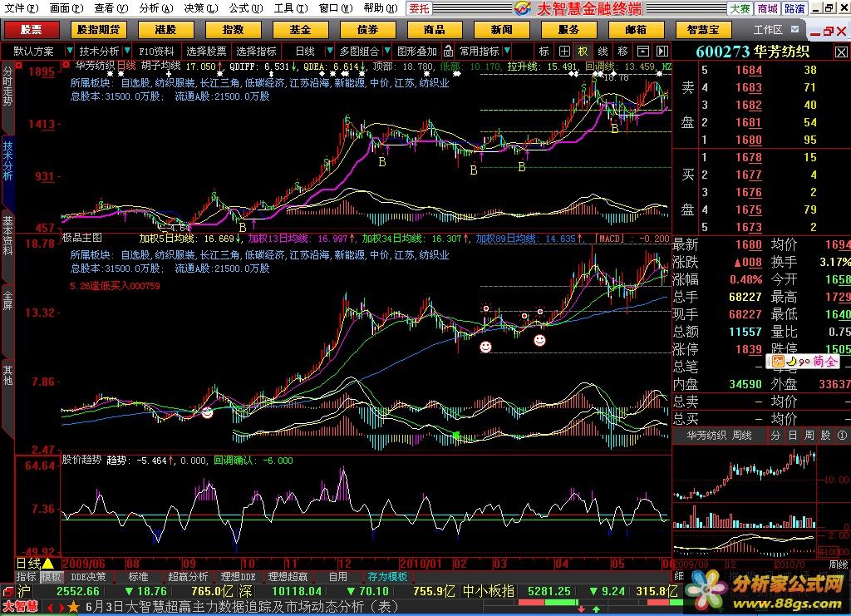The image size is (851, 616).
Task: Click the yellow triangle next to 日线 label
Action: pos(47,564)
